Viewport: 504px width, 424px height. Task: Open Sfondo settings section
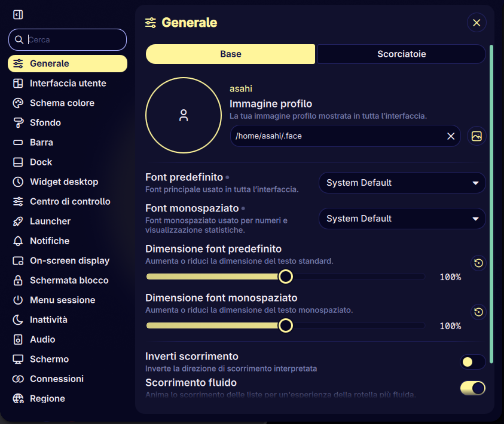coord(68,122)
